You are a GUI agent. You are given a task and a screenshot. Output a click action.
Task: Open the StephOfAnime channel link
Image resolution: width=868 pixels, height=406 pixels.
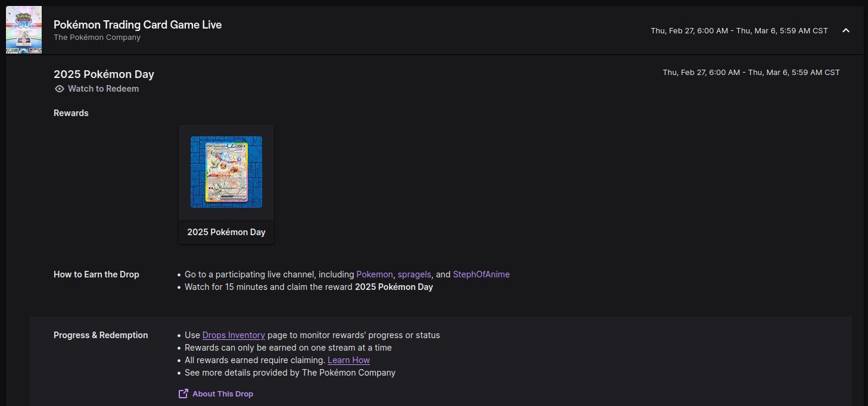(481, 274)
